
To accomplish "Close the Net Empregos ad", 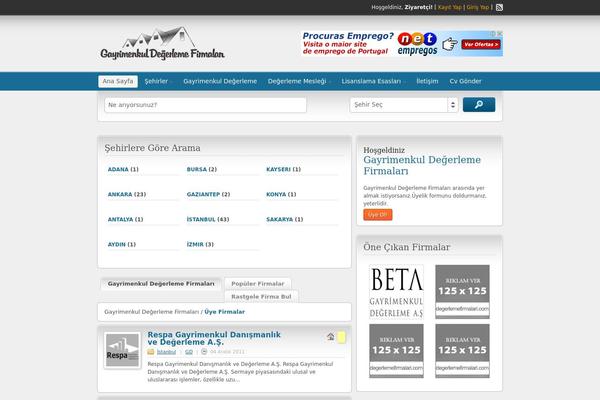I will pyautogui.click(x=499, y=34).
